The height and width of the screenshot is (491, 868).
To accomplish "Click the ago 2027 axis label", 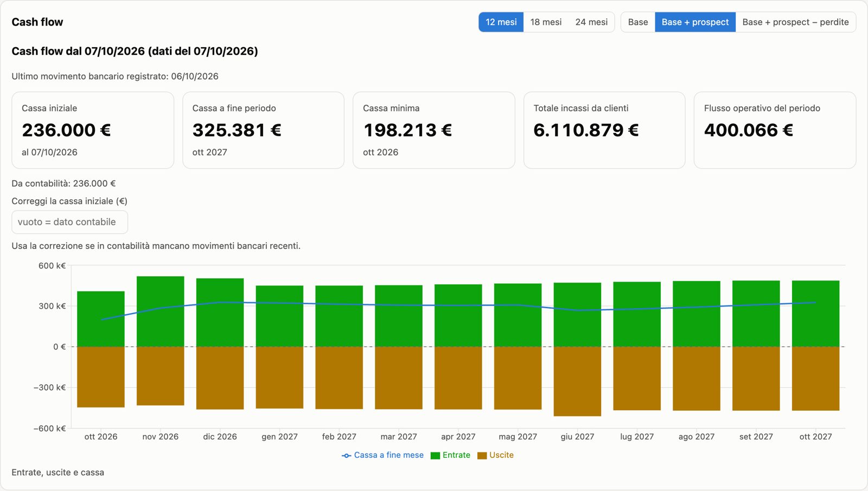I will point(697,437).
